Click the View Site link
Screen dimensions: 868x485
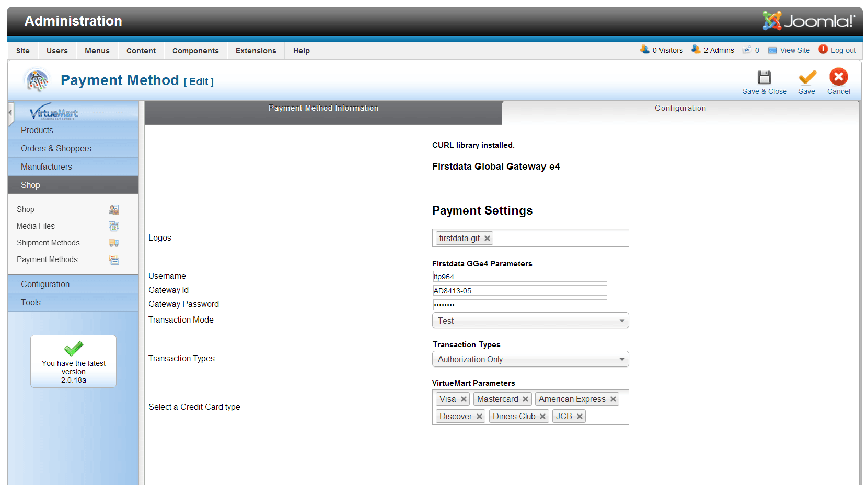(795, 50)
